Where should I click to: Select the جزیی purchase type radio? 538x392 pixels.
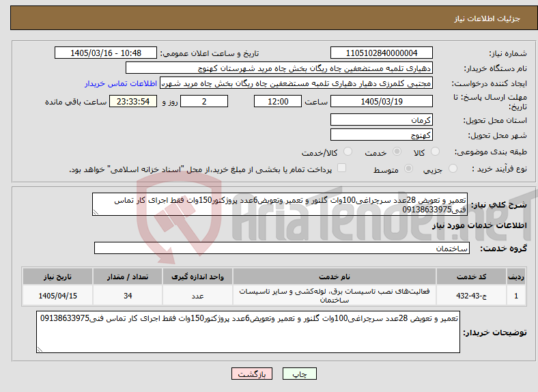coord(453,168)
